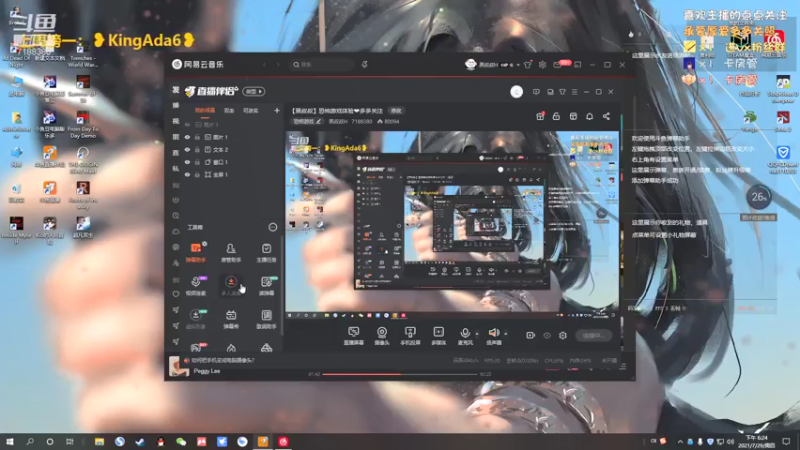Switch to the third scene tab
The image size is (800, 450).
click(250, 110)
